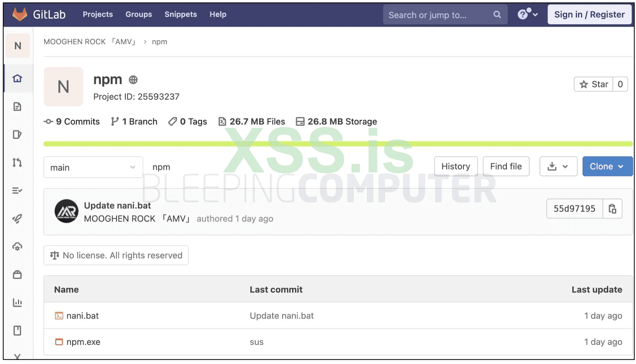Image resolution: width=636 pixels, height=364 pixels.
Task: Click the search magnifier icon
Action: coord(497,15)
